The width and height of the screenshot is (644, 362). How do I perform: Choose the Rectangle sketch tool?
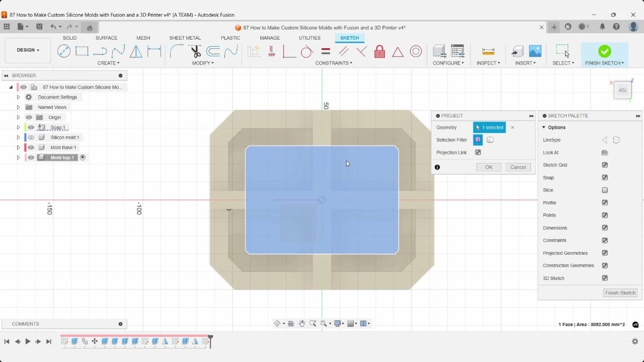[82, 51]
